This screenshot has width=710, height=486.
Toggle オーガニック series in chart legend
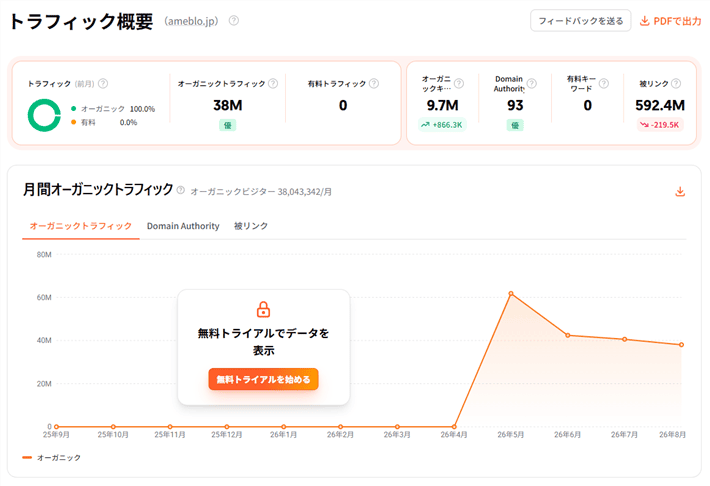tap(52, 458)
